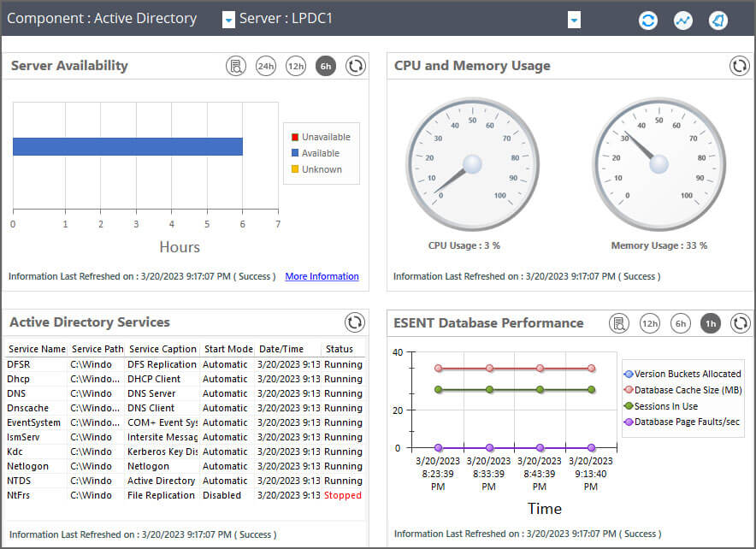The image size is (756, 549).
Task: Select 12h range for Server Availability
Action: tap(296, 66)
